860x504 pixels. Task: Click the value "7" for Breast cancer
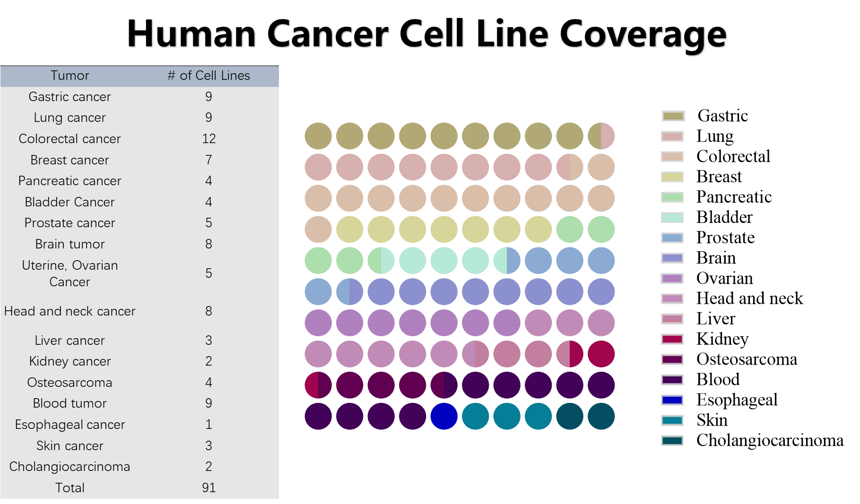(x=208, y=160)
